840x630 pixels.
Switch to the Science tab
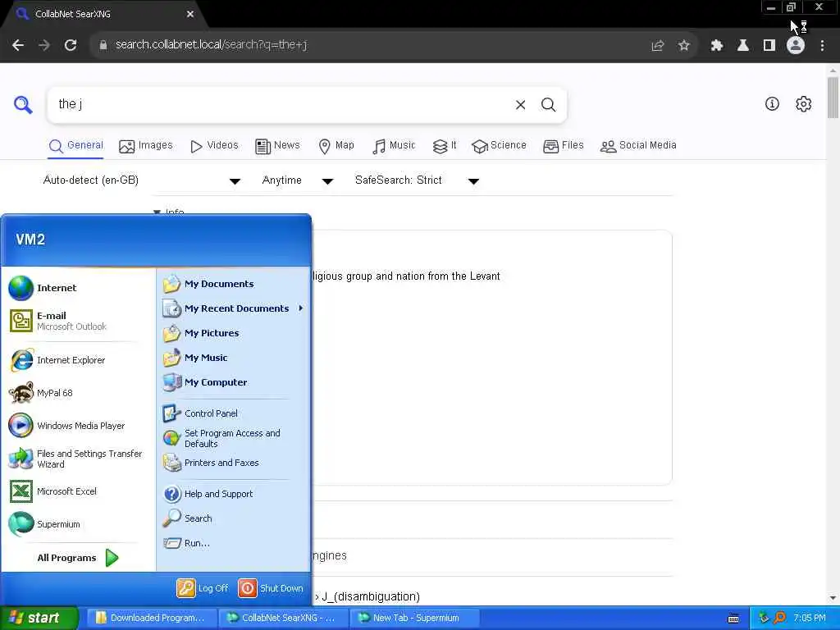coord(499,146)
